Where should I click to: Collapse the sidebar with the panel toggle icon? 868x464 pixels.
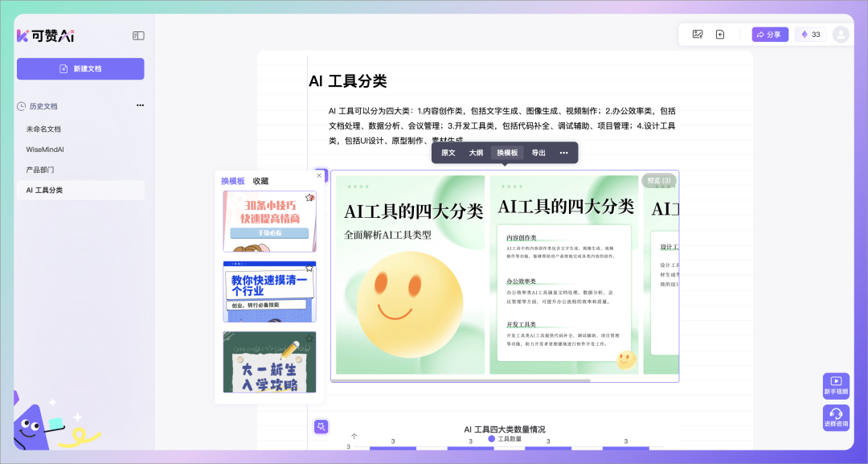coord(138,35)
